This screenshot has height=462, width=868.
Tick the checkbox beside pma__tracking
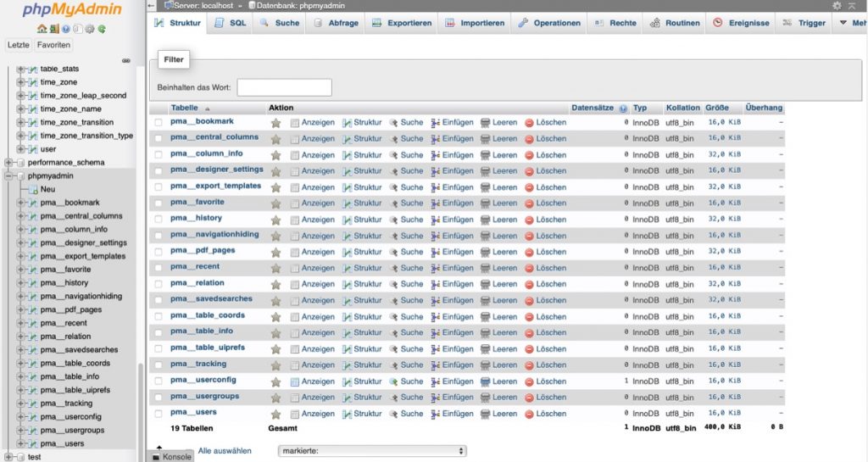pyautogui.click(x=159, y=365)
